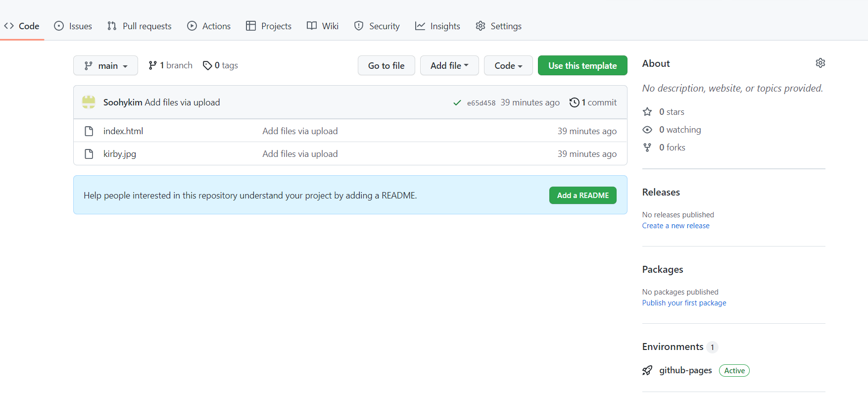Open the Security tab
868x397 pixels.
377,26
